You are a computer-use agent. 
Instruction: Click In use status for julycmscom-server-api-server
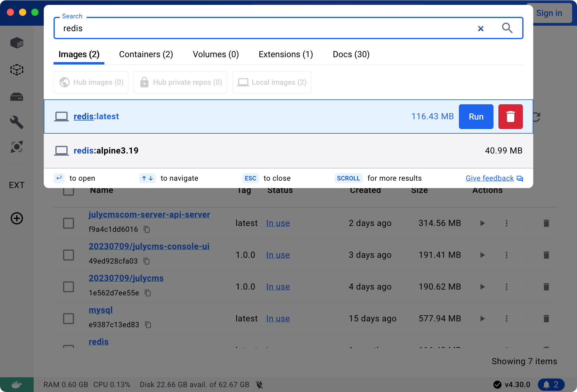[x=278, y=223]
